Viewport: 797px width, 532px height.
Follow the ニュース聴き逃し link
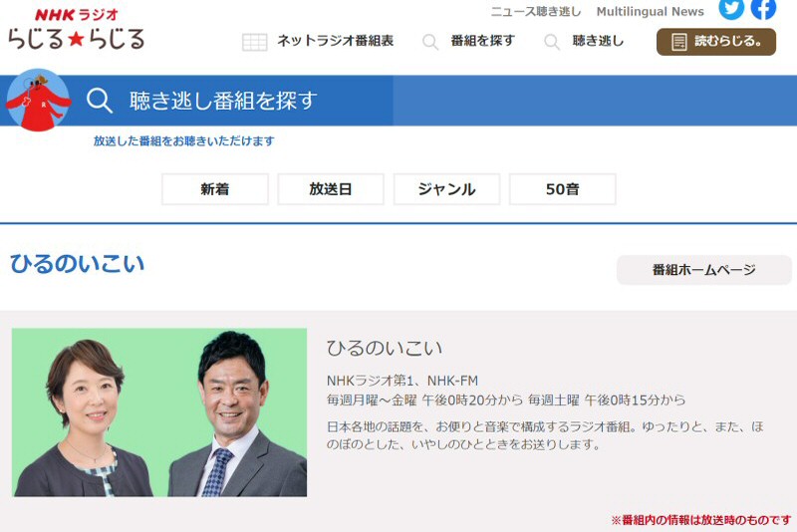[x=536, y=12]
